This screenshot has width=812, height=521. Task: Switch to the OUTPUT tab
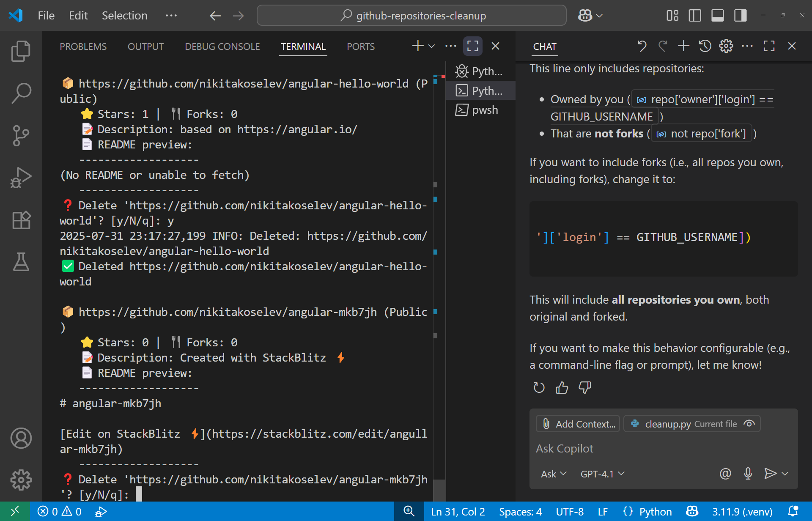146,47
